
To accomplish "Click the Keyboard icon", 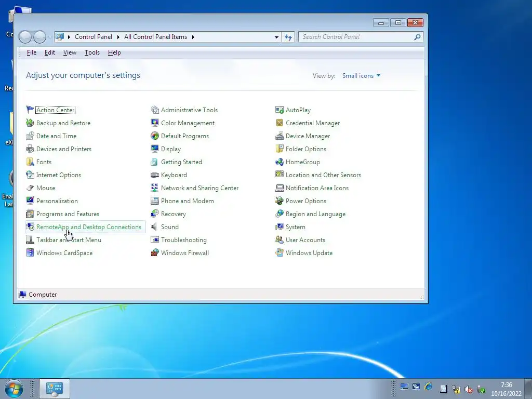I will pyautogui.click(x=155, y=175).
